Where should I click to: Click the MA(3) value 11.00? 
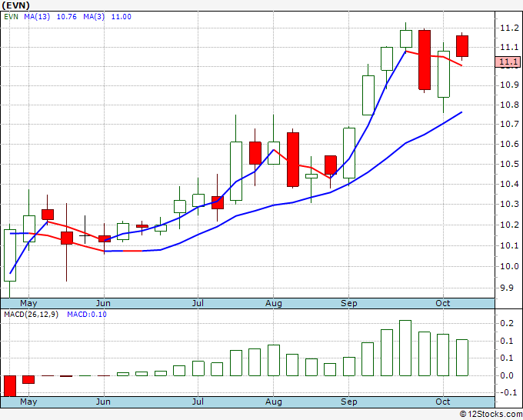point(121,17)
